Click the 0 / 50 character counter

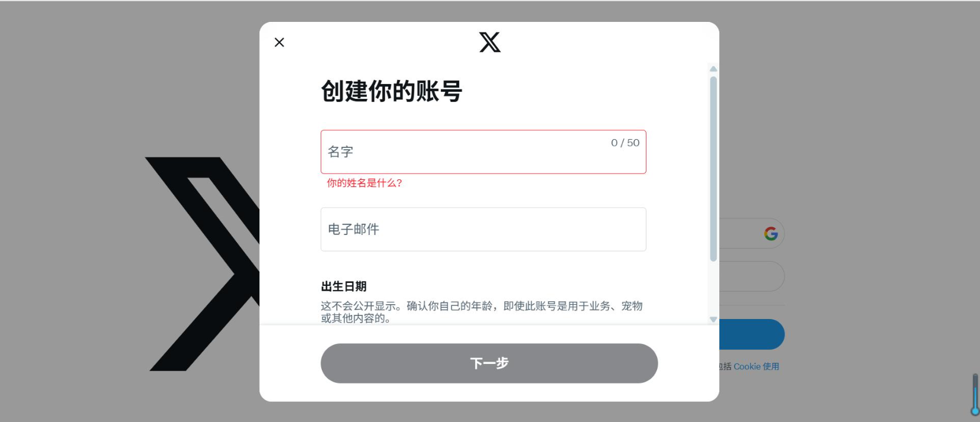coord(625,143)
